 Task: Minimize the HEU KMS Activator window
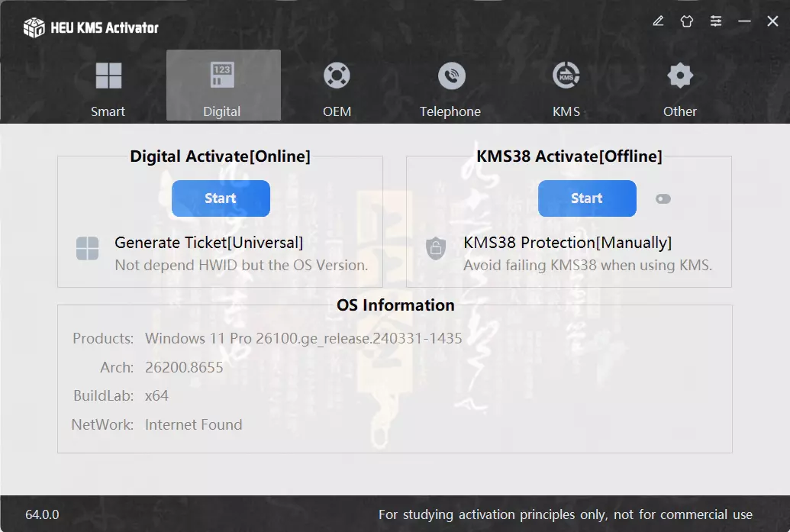tap(744, 21)
